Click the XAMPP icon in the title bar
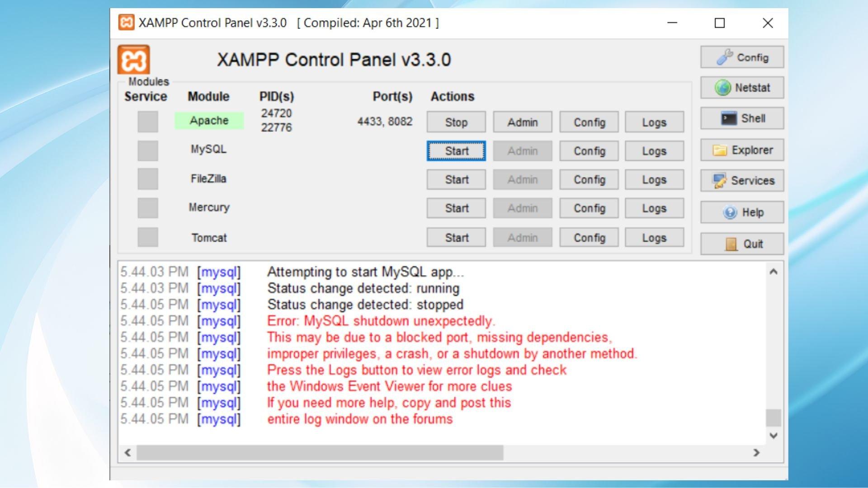This screenshot has width=868, height=488. pos(126,23)
